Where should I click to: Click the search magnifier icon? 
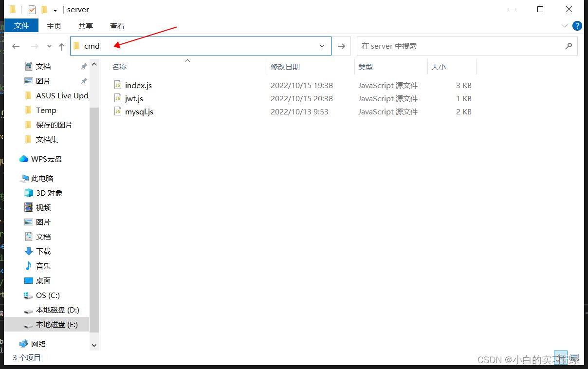569,46
